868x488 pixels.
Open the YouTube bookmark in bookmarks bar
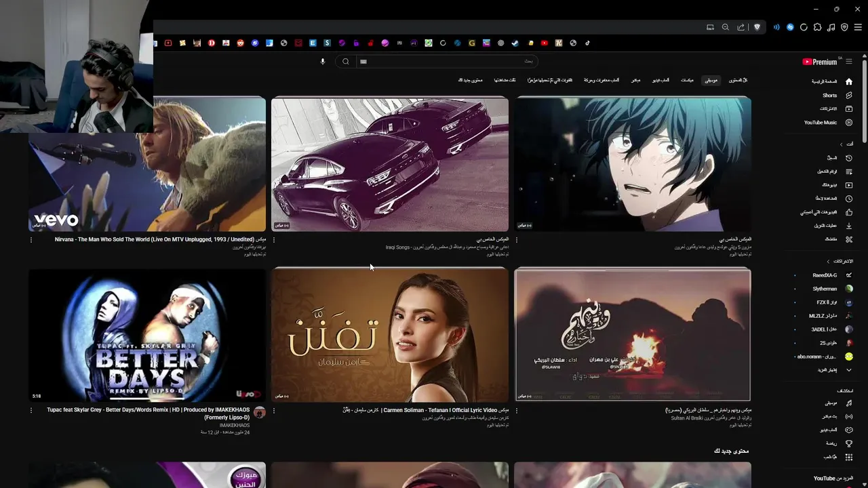[x=545, y=43]
